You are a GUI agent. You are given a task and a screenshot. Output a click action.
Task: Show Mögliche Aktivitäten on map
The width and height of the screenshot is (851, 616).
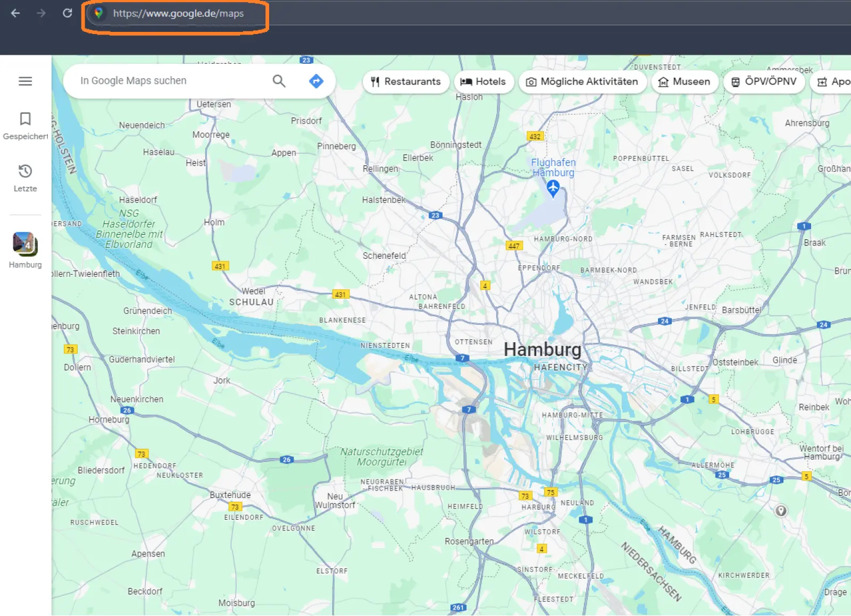tap(582, 82)
